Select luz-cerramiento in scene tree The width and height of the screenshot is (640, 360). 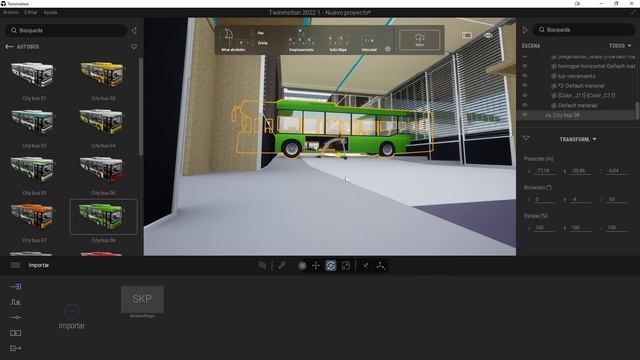click(x=576, y=76)
